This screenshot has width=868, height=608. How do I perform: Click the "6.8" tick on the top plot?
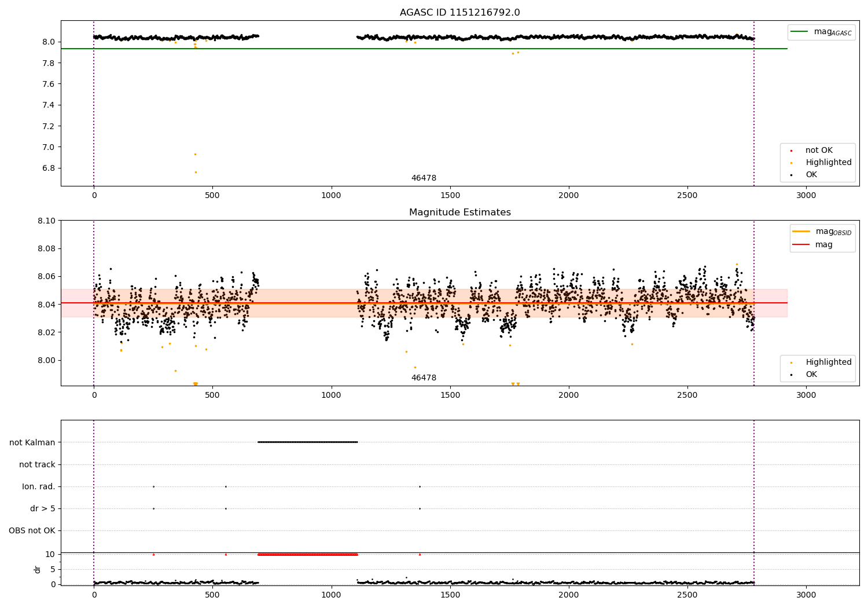[50, 169]
